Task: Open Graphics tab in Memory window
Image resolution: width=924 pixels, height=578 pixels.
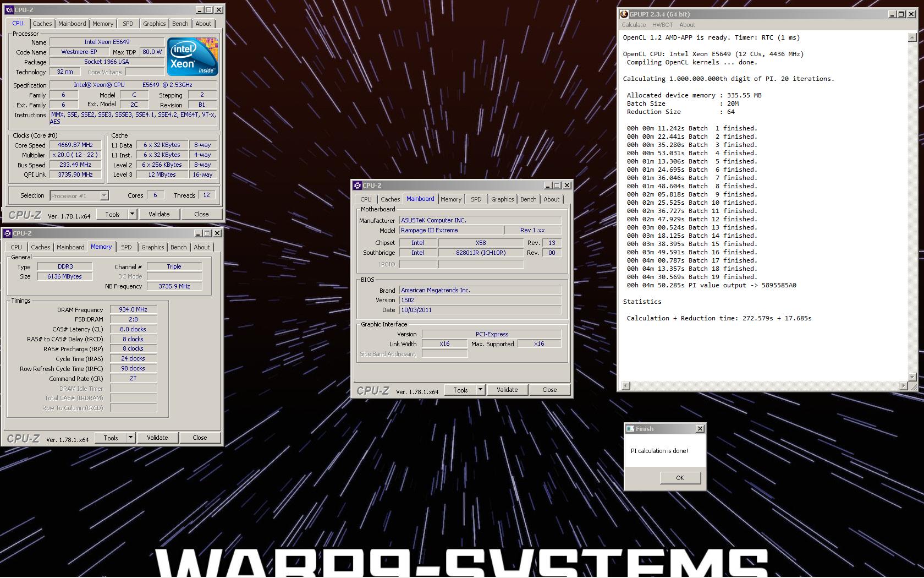Action: [x=152, y=247]
